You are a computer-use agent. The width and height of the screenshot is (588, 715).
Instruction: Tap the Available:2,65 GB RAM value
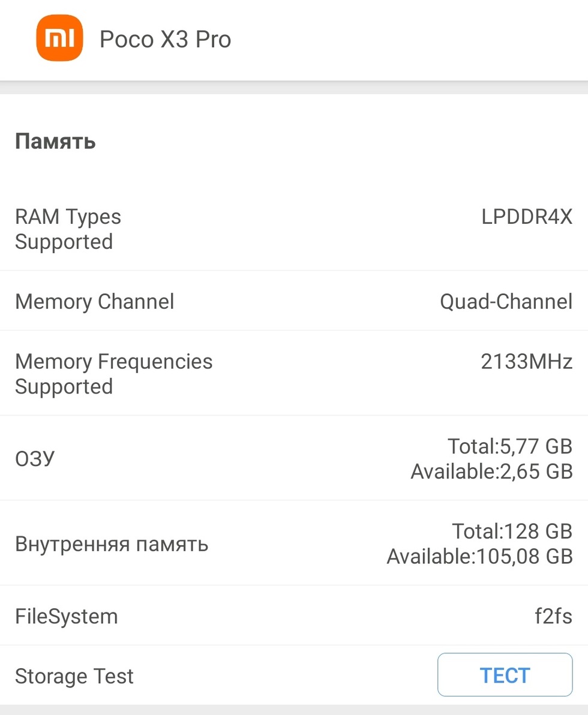click(491, 471)
